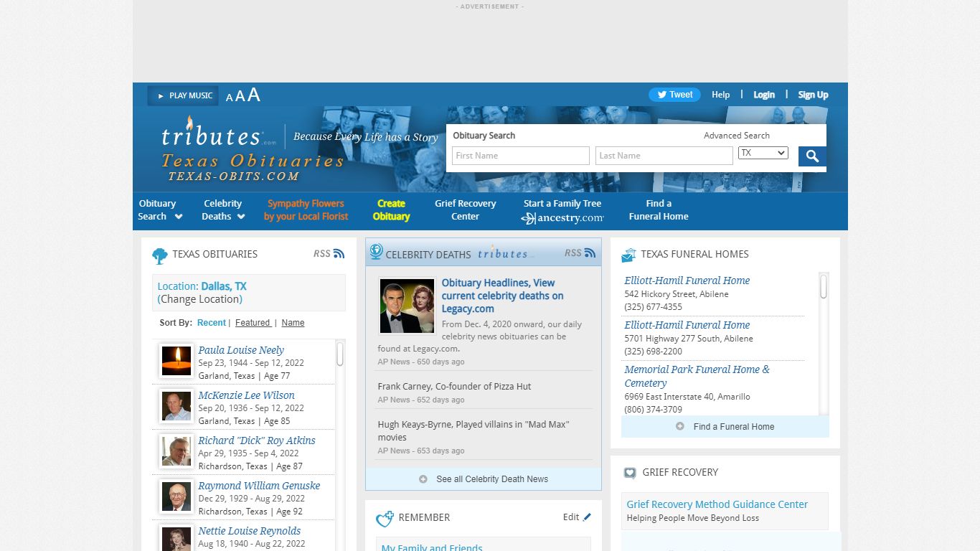
Task: Click Sign Up in the header
Action: click(813, 95)
